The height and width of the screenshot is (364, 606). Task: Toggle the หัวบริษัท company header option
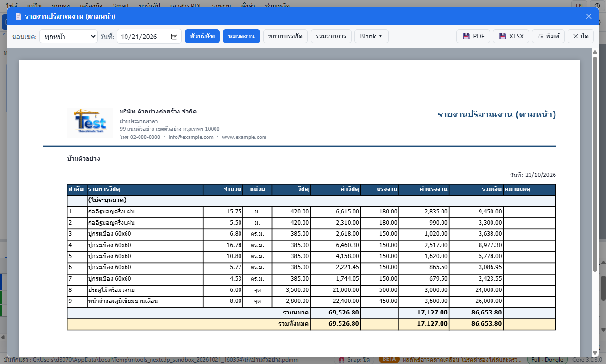click(x=202, y=36)
